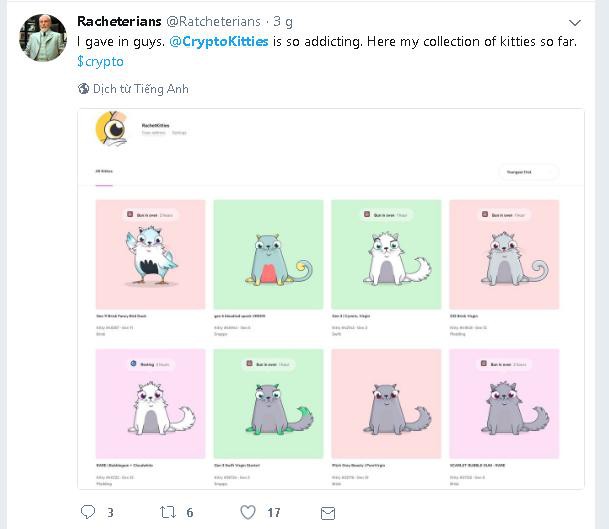Click 'Dịch từ Tiếng Anh' translate link
This screenshot has height=529, width=609.
(x=141, y=89)
